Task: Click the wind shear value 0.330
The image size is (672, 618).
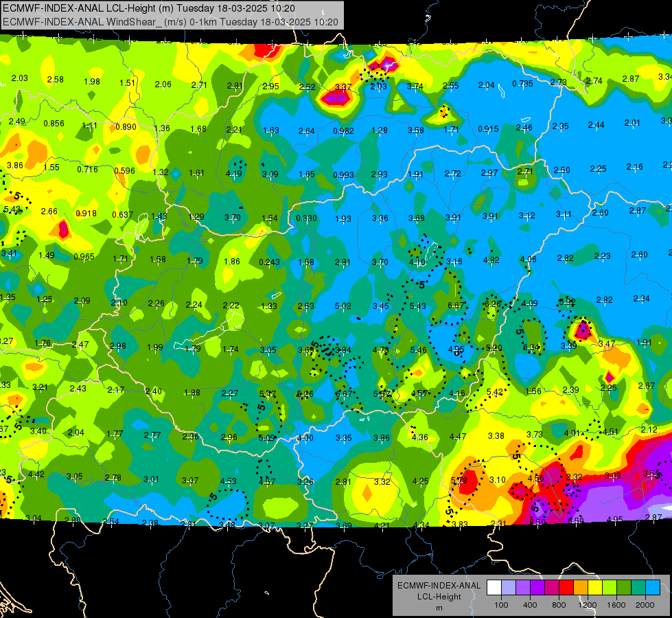Action: click(x=306, y=218)
